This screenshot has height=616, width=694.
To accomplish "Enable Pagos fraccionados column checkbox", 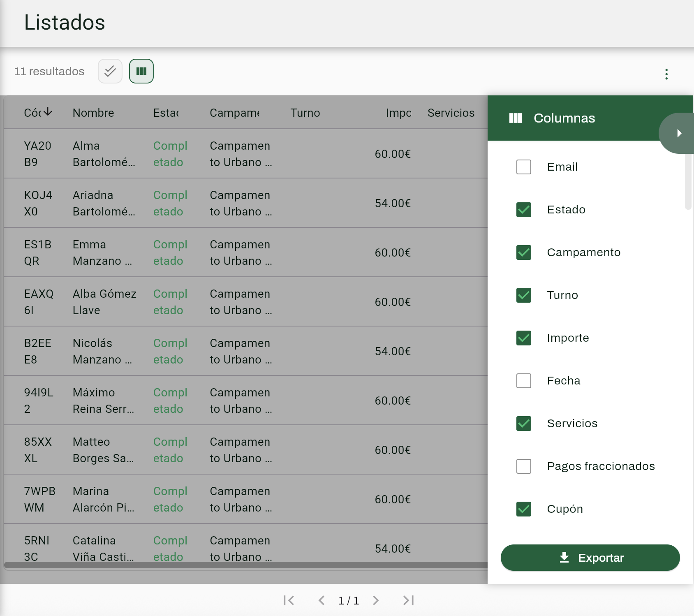I will pyautogui.click(x=523, y=466).
